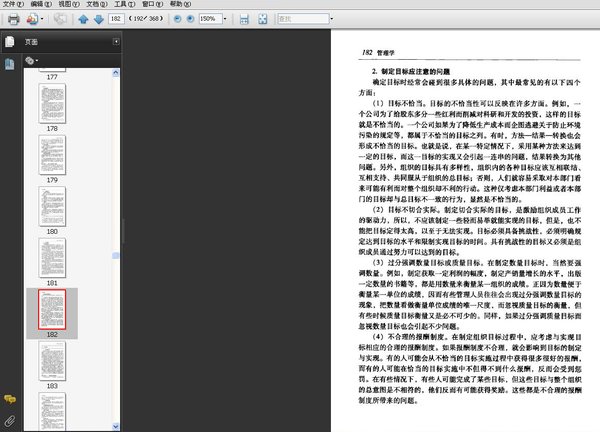Open the thumbnail options gear dropdown
Image resolution: width=600 pixels, height=432 pixels.
33,61
